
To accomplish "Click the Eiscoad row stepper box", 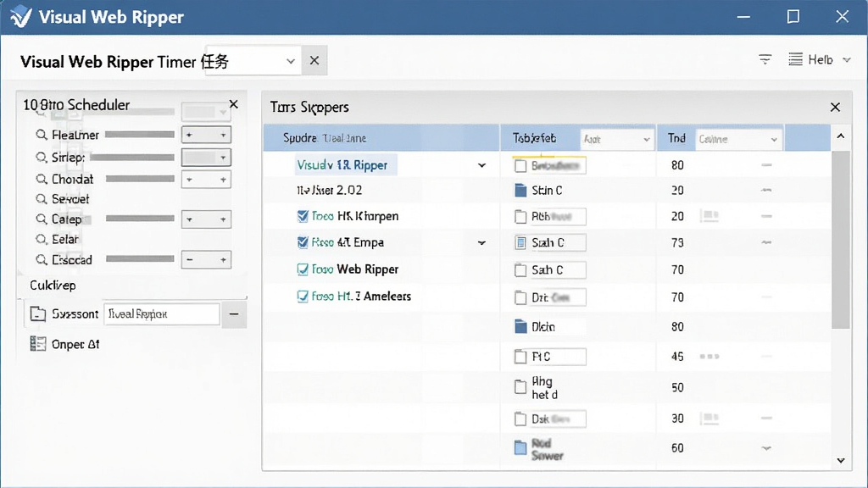I will click(x=206, y=259).
